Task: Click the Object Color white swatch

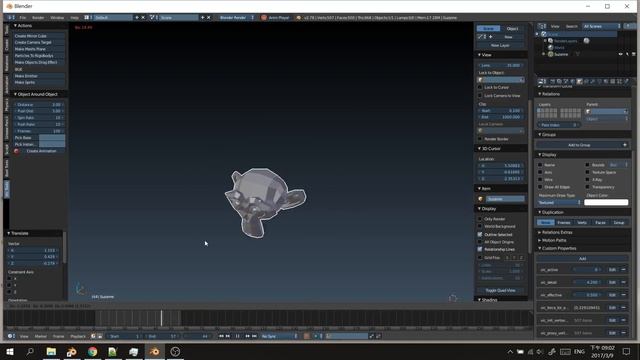Action: point(606,202)
